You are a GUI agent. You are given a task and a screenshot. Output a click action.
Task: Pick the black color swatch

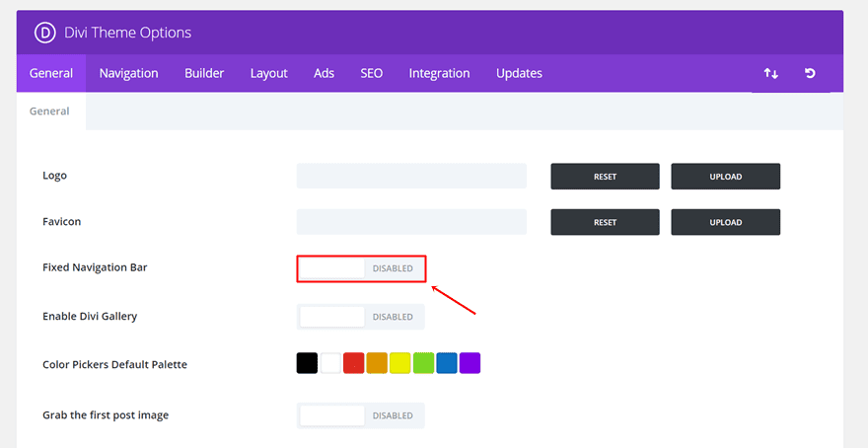coord(307,363)
